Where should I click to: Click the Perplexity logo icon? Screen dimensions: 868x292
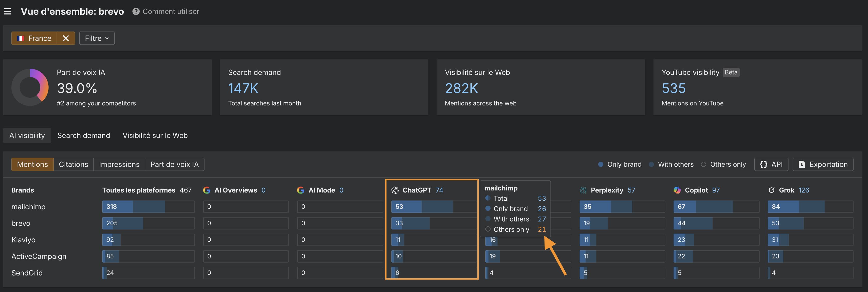[x=583, y=190]
